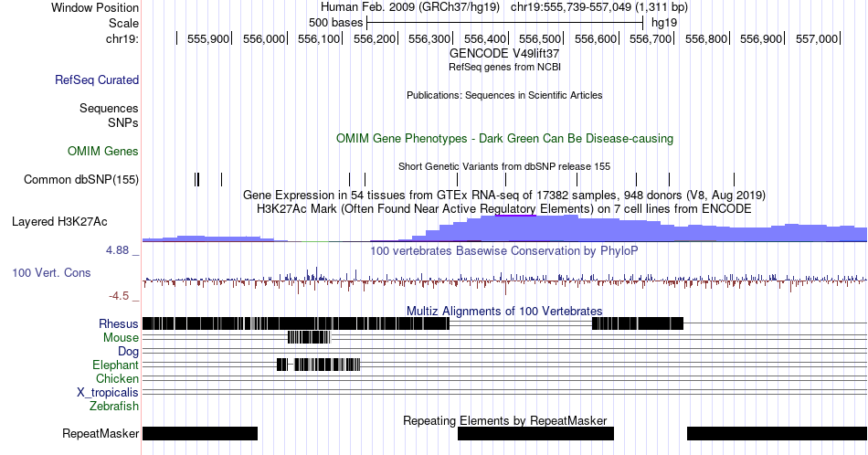
Task: Select the Chicken alignment label
Action: 117,378
